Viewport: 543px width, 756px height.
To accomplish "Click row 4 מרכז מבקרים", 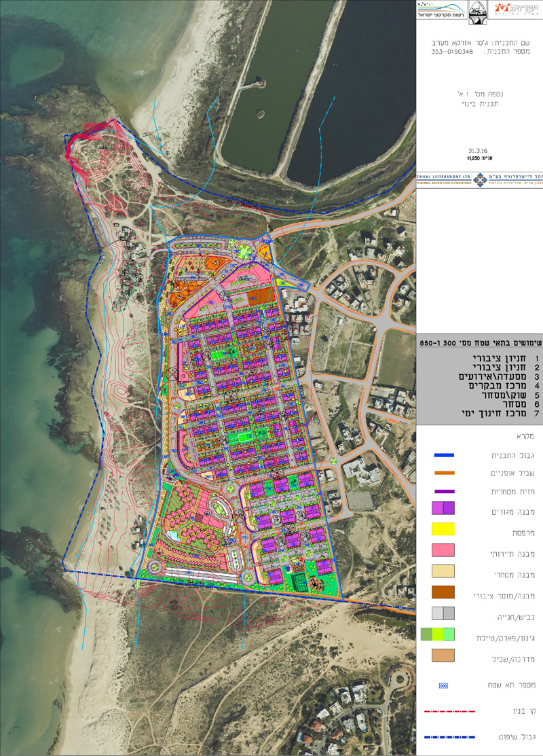I will click(504, 386).
